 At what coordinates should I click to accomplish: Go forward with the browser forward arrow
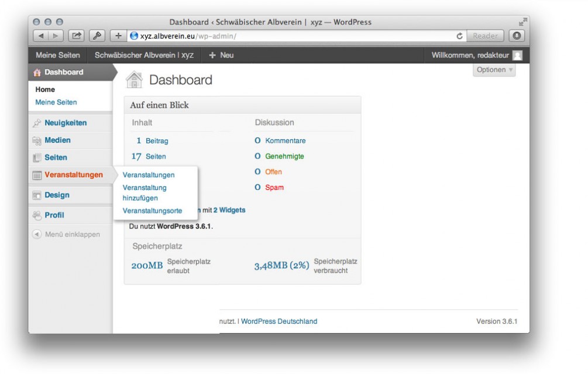[56, 36]
